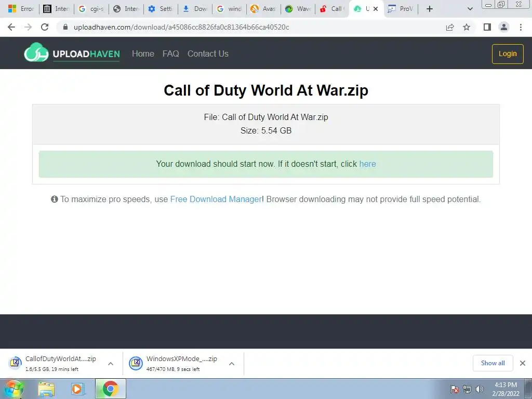Click the 'here' download link
This screenshot has height=399, width=532.
(367, 164)
